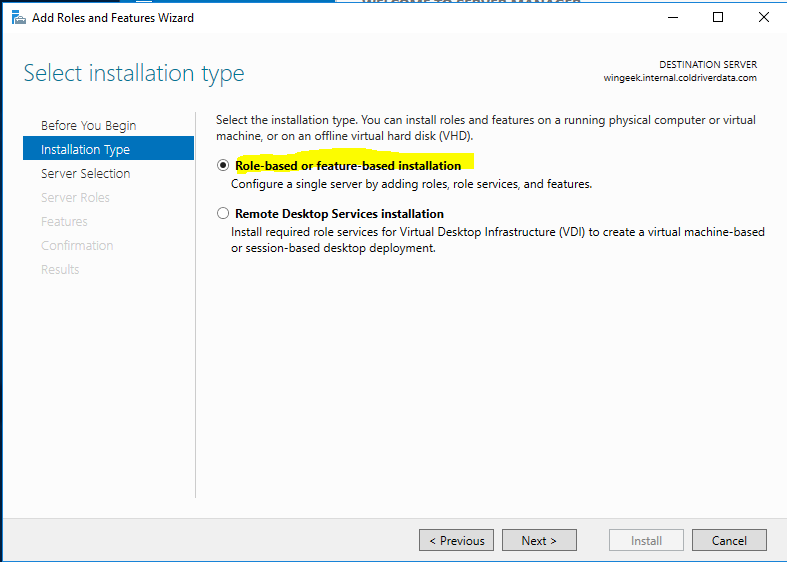Click the wizard icon in the title bar
Image resolution: width=787 pixels, height=562 pixels.
[18, 18]
